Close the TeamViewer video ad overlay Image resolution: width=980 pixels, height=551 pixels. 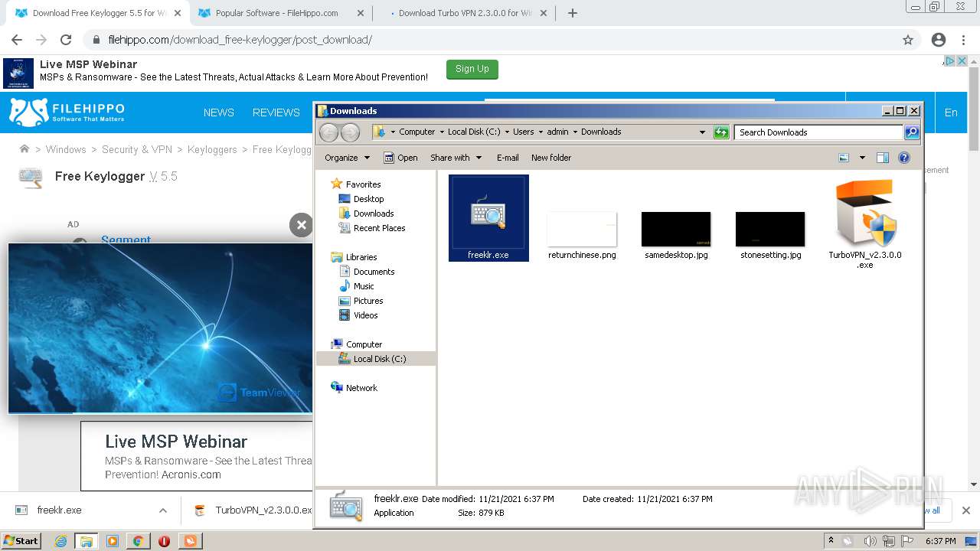tap(301, 224)
